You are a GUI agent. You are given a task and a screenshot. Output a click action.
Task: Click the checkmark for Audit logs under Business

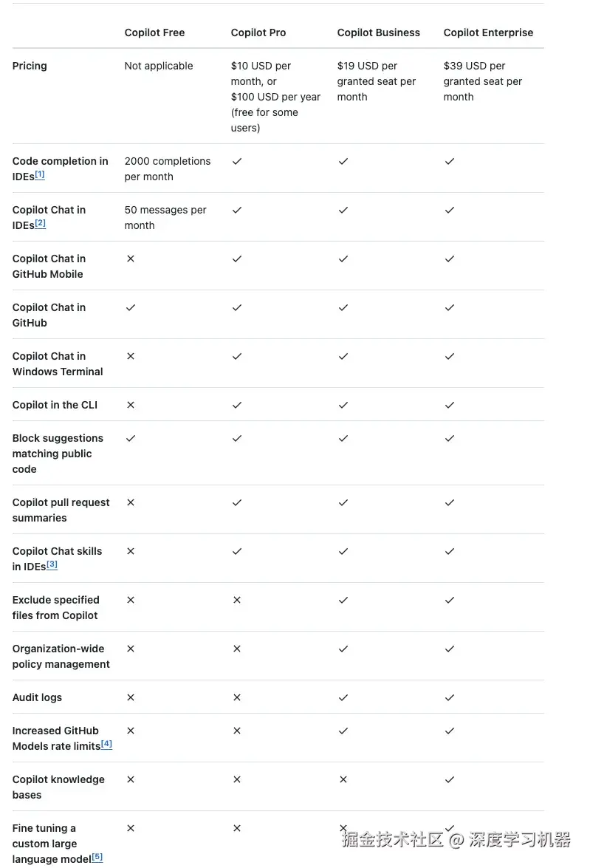pos(343,697)
